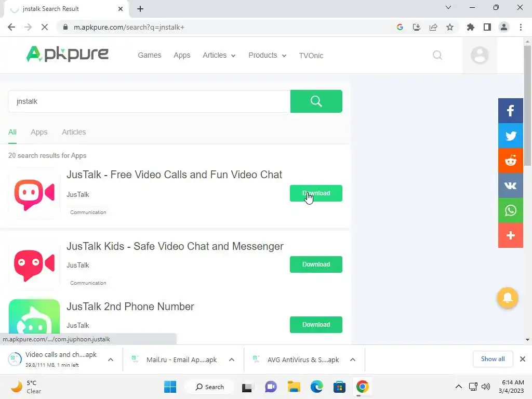532x399 pixels.
Task: Click Show all downloads button
Action: click(x=493, y=359)
